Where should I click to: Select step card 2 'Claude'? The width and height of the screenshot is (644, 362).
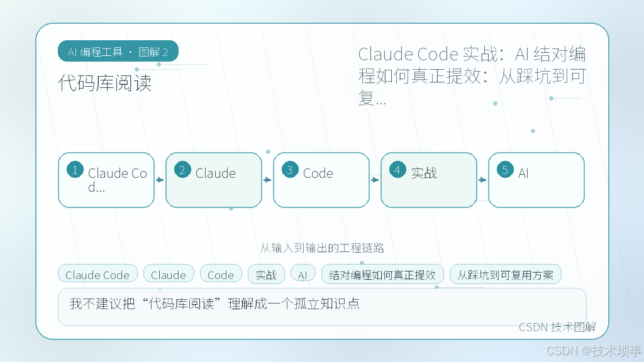(x=214, y=180)
